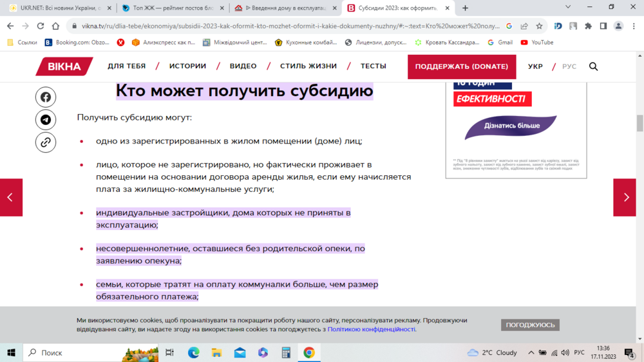Open Chrome icon on taskbar
Viewport: 644px width, 362px height.
(309, 352)
